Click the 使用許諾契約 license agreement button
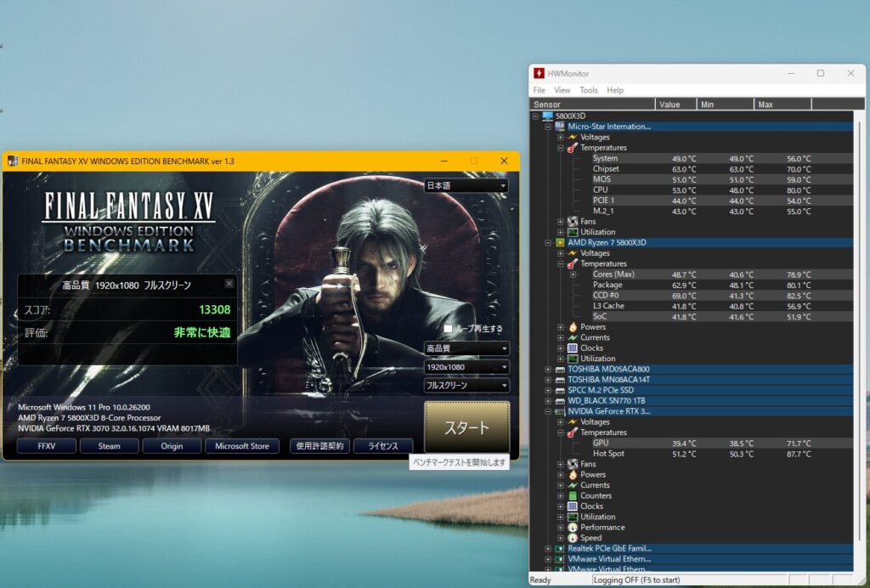The width and height of the screenshot is (870, 588). [x=319, y=446]
